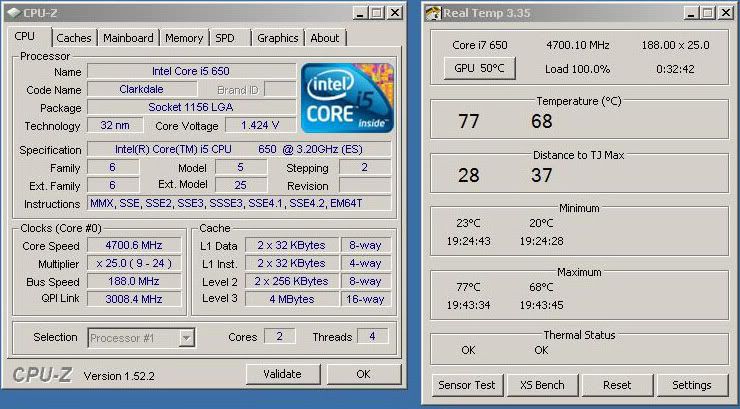
Task: Click the Instructions field listing MMX, SSE
Action: [x=239, y=203]
